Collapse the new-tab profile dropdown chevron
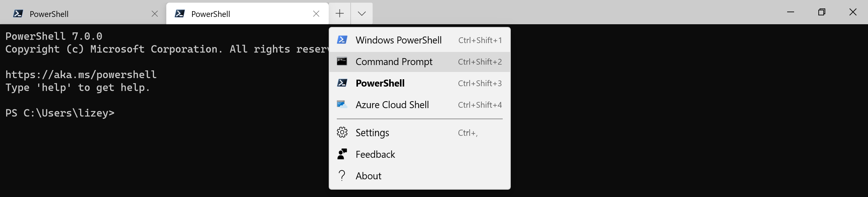Image resolution: width=868 pixels, height=197 pixels. point(361,14)
